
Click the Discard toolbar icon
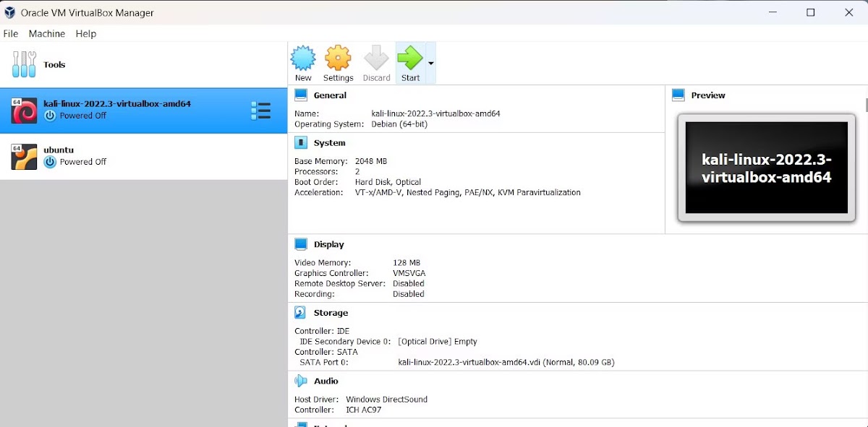376,59
